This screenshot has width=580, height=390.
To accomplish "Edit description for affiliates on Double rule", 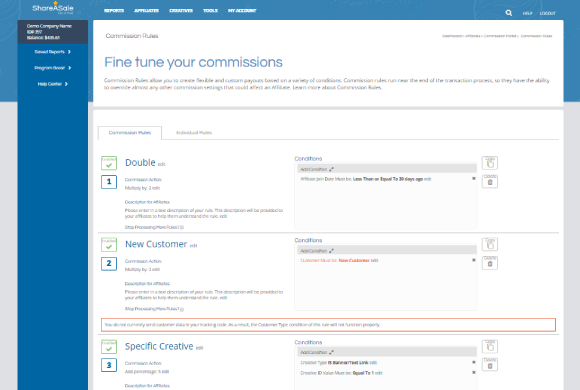I will coord(223,216).
